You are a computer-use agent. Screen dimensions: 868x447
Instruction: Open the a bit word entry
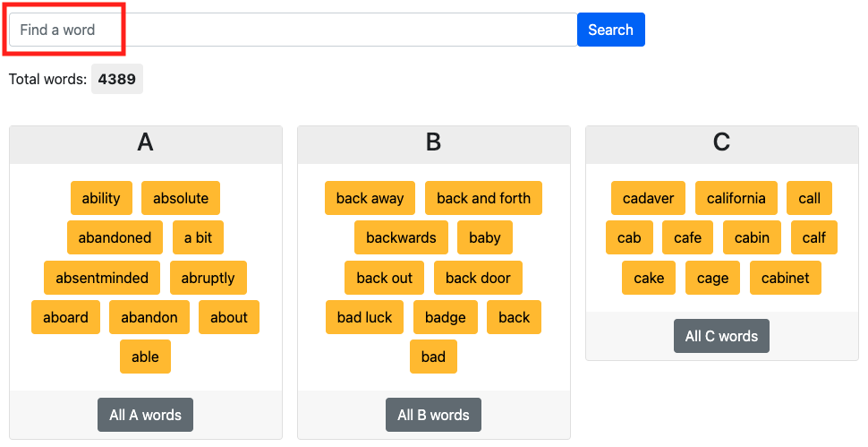point(198,237)
